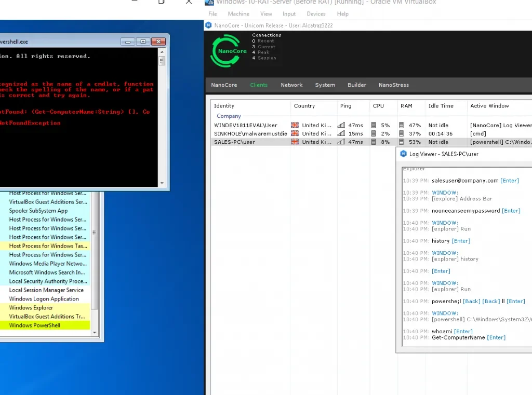Click the UK flag in SALES-PC row
Viewport: 532px width, 395px height.
295,142
